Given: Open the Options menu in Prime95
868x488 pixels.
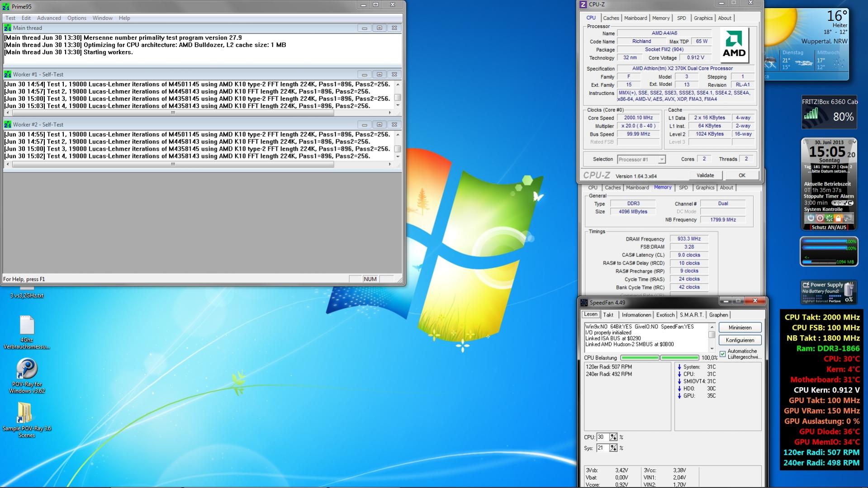Looking at the screenshot, I should coord(77,18).
